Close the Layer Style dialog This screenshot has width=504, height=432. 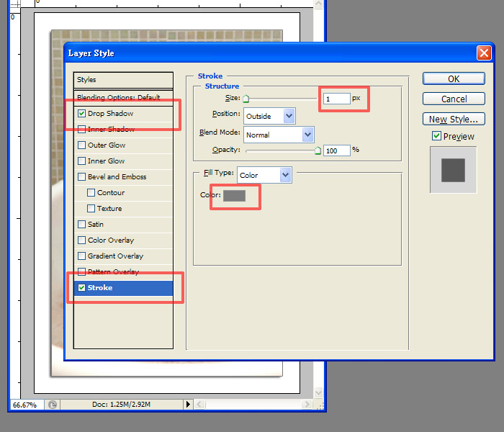click(x=483, y=53)
